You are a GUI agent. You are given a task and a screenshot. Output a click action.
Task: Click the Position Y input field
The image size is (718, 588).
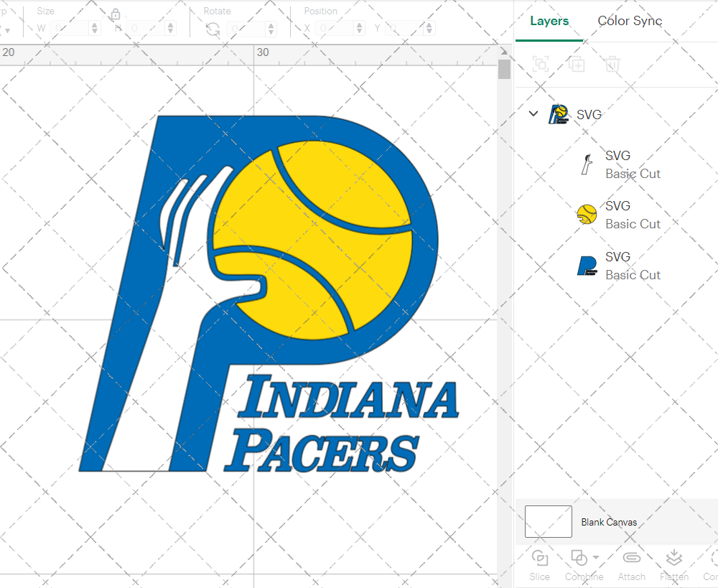(x=404, y=29)
